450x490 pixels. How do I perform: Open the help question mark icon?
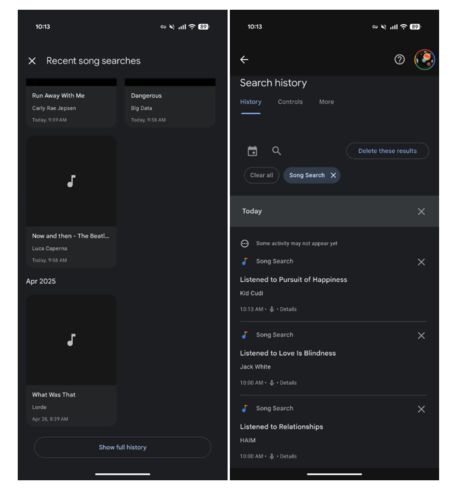(399, 60)
